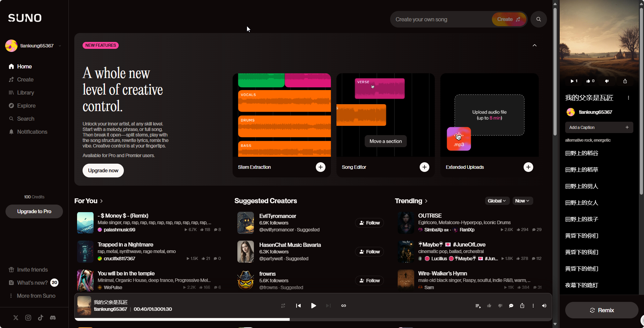Open What's new? updates
This screenshot has height=328, width=644.
pos(33,283)
